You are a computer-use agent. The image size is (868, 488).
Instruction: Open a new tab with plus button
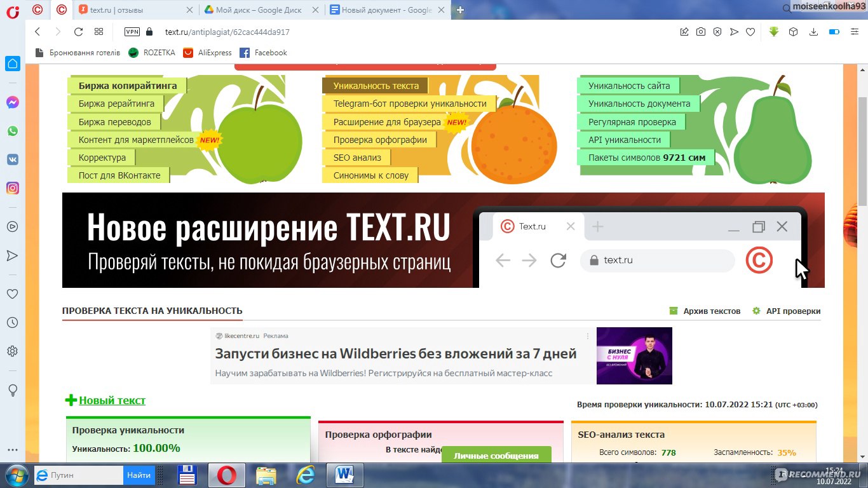461,10
